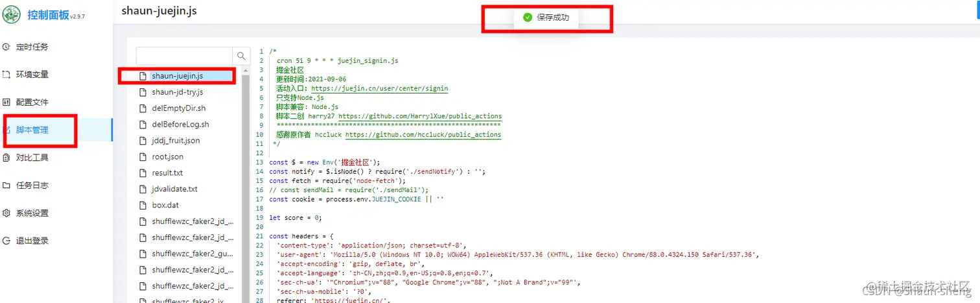Click the clock icon beside 定时任务
This screenshot has height=303, width=980.
point(6,47)
